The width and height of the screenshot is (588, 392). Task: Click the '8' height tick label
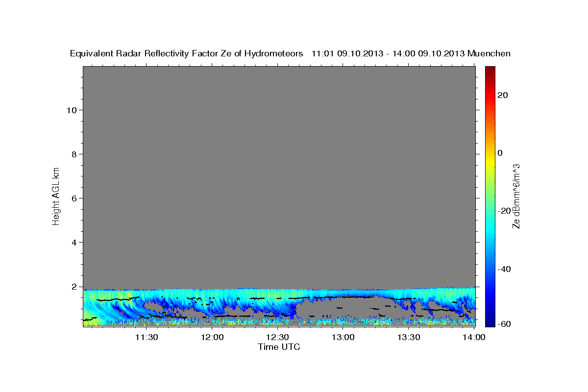point(74,154)
